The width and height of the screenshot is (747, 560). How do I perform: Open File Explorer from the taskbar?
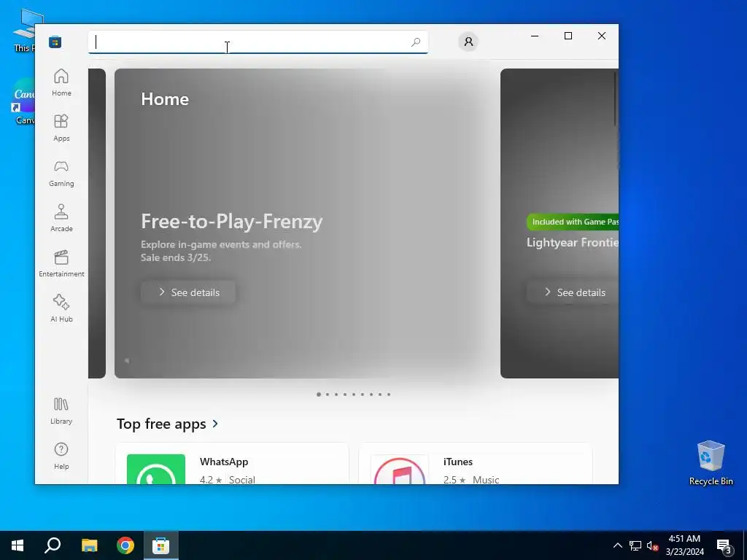tap(89, 545)
